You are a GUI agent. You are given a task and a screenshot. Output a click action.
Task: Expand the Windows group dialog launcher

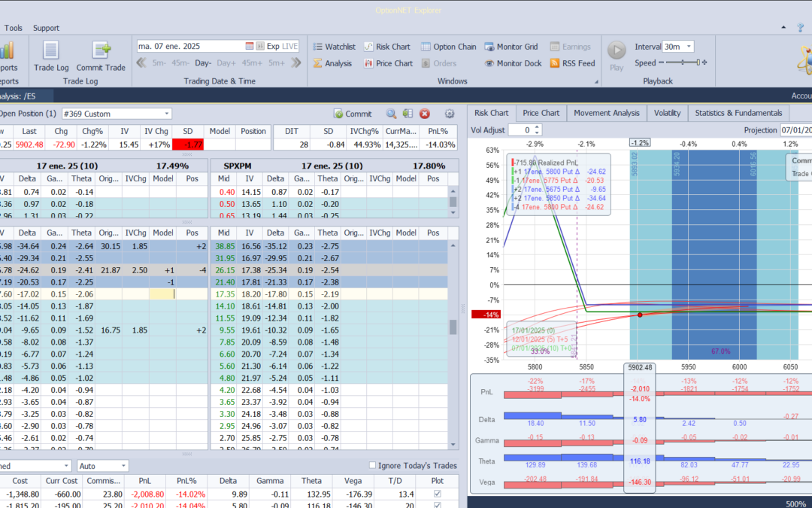coord(596,81)
